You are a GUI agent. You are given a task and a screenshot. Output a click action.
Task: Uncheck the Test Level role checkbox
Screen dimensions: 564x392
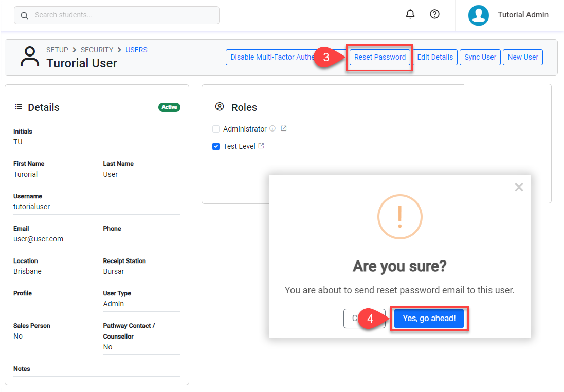pyautogui.click(x=216, y=146)
